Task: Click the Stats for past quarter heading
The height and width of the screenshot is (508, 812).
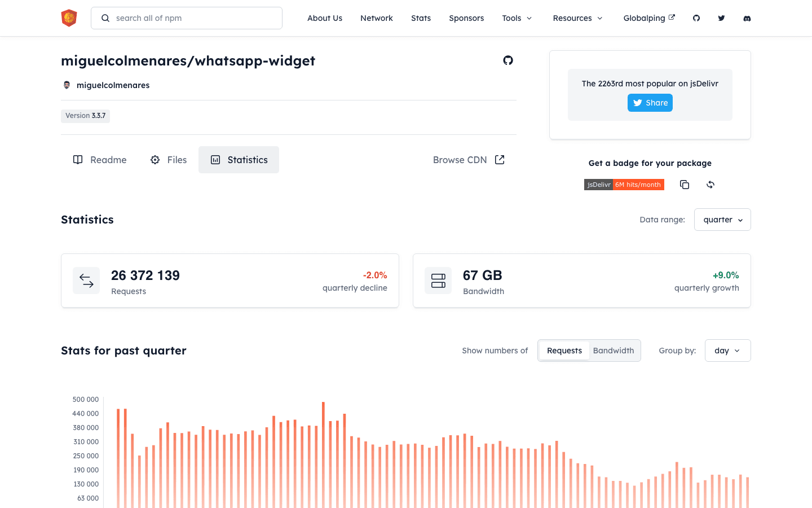Action: 123,351
